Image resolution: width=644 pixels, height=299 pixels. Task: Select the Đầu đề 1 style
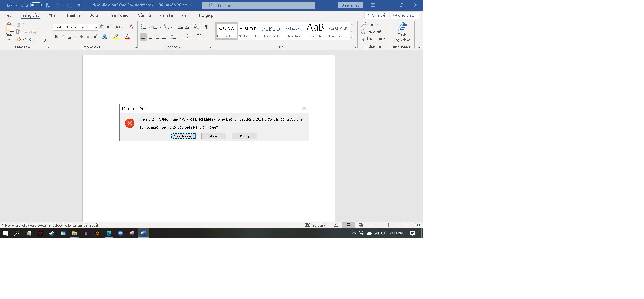click(x=271, y=31)
